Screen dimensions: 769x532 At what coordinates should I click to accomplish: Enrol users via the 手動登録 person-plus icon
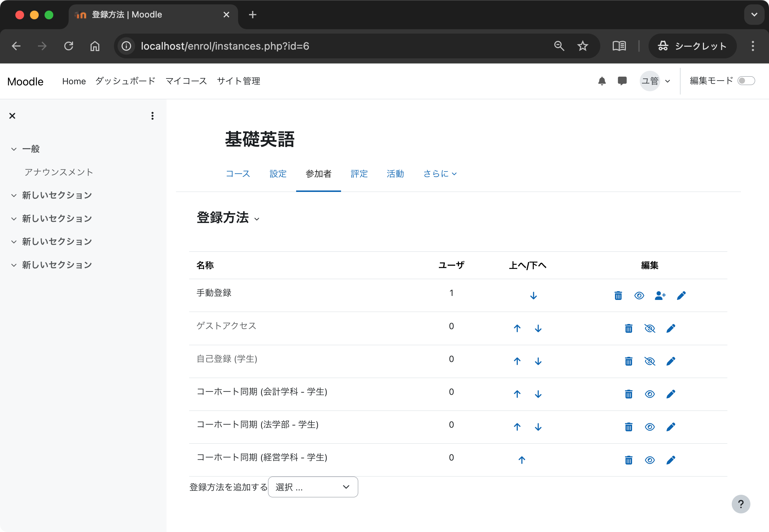pyautogui.click(x=660, y=296)
